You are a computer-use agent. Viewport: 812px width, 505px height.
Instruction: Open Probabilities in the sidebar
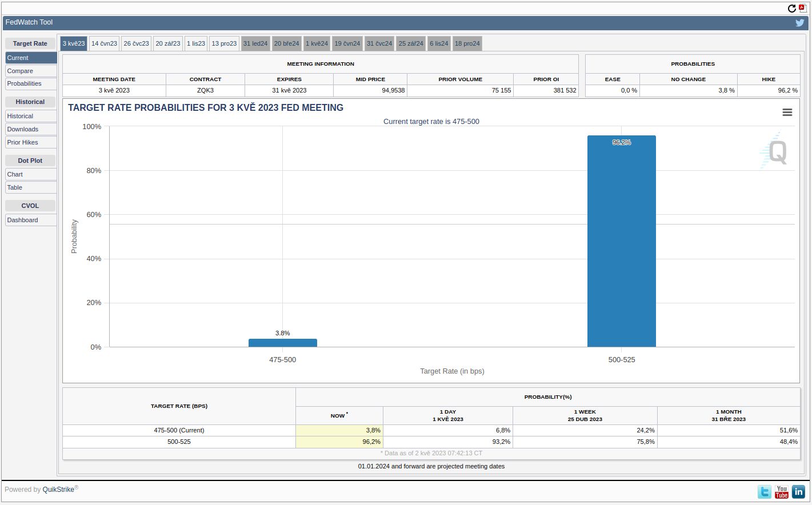click(x=31, y=83)
